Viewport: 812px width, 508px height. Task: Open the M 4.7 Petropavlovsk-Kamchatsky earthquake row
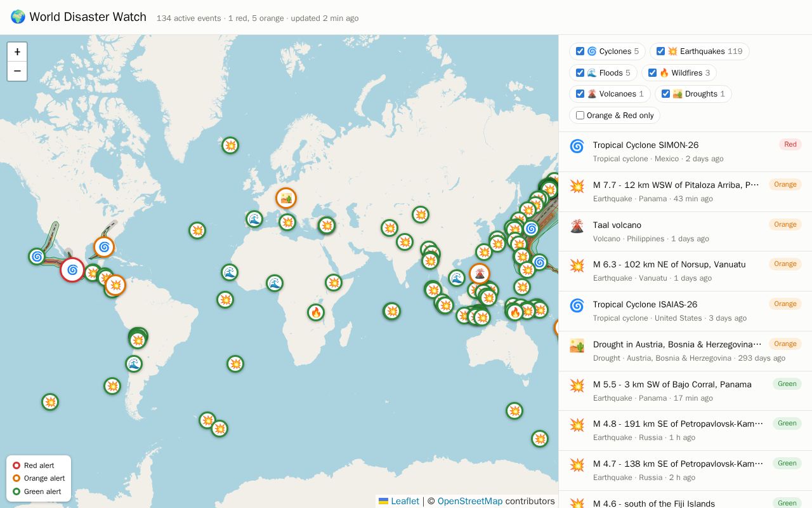coord(685,471)
